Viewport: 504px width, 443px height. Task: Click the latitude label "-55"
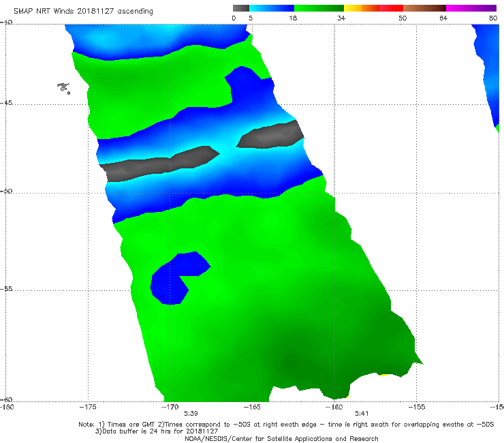pyautogui.click(x=6, y=288)
